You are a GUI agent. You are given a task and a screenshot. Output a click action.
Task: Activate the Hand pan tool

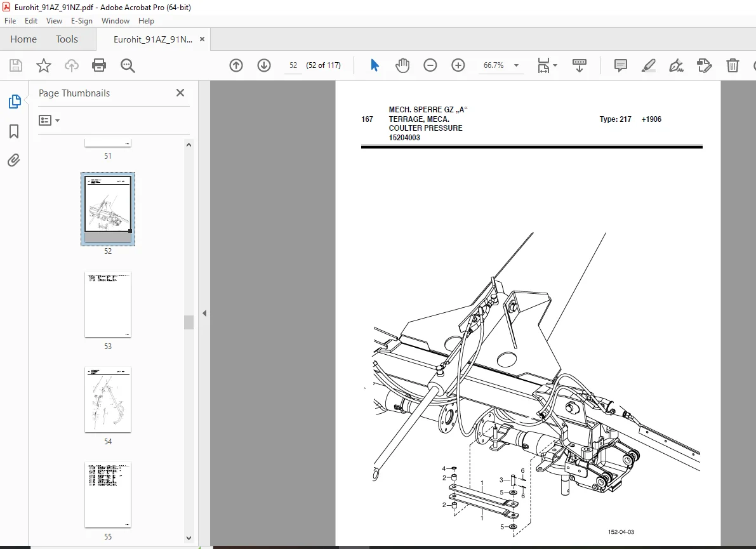point(402,65)
